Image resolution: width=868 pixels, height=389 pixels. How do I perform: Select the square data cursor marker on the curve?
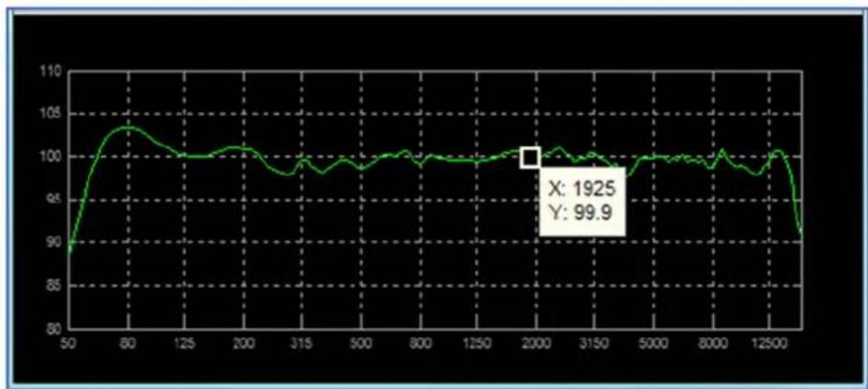tap(530, 157)
